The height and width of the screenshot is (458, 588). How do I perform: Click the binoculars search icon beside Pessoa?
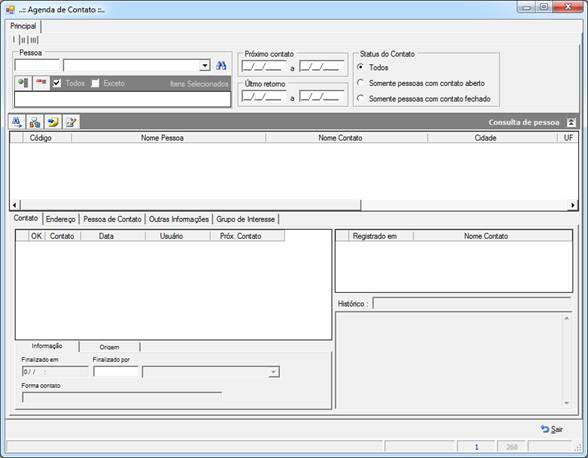click(x=221, y=66)
